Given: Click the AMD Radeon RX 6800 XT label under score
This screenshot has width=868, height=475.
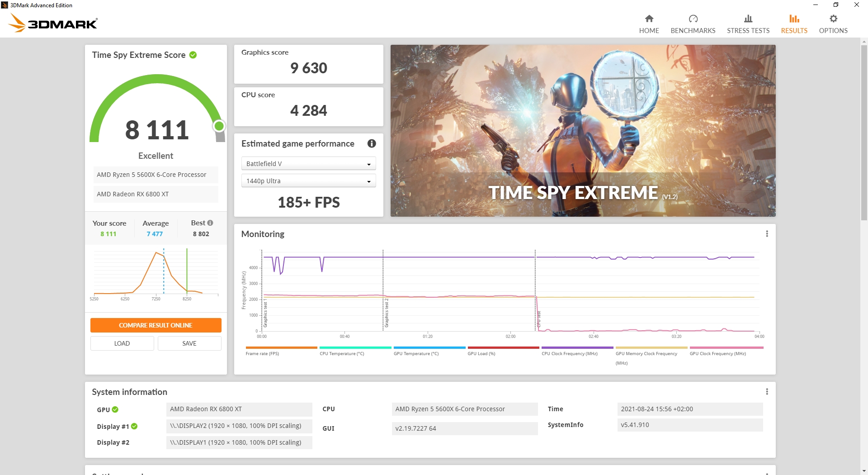Looking at the screenshot, I should (156, 194).
